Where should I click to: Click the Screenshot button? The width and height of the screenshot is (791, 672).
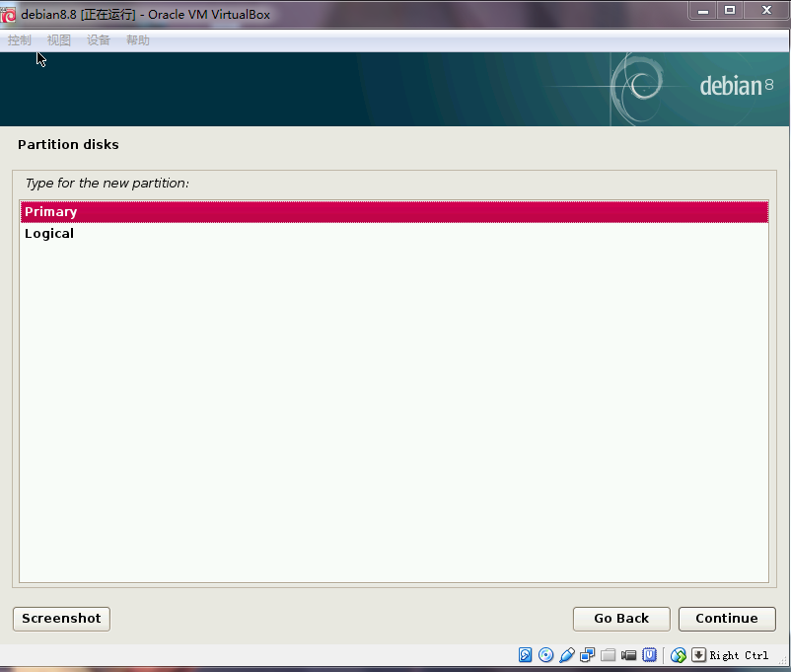click(x=61, y=619)
